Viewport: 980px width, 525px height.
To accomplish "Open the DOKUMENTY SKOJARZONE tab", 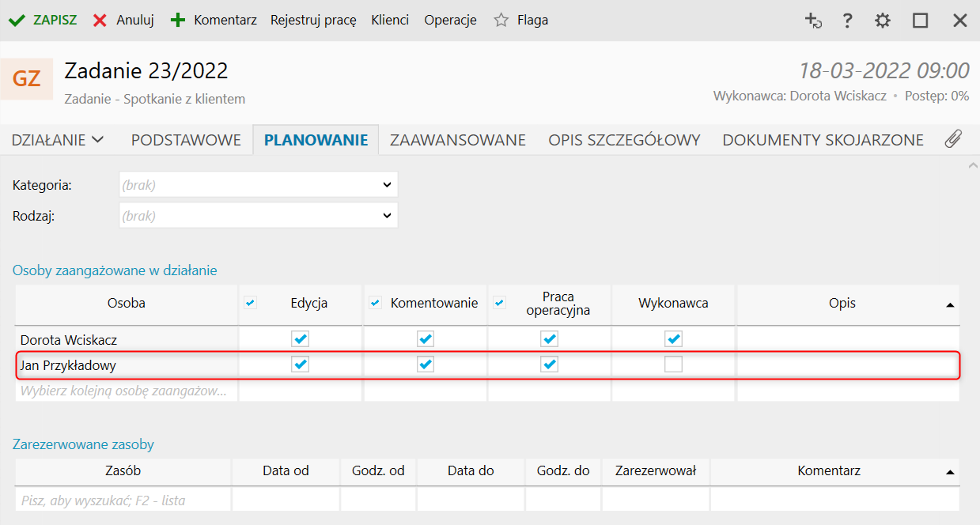I will point(823,140).
